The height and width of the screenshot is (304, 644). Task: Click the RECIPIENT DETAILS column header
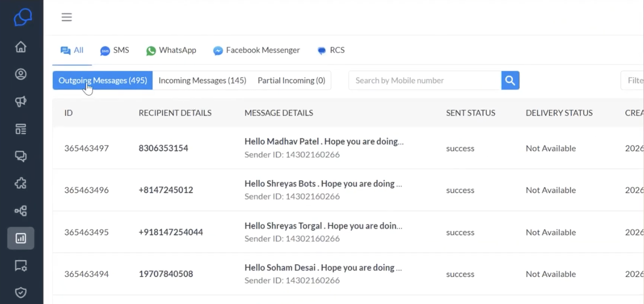tap(175, 113)
